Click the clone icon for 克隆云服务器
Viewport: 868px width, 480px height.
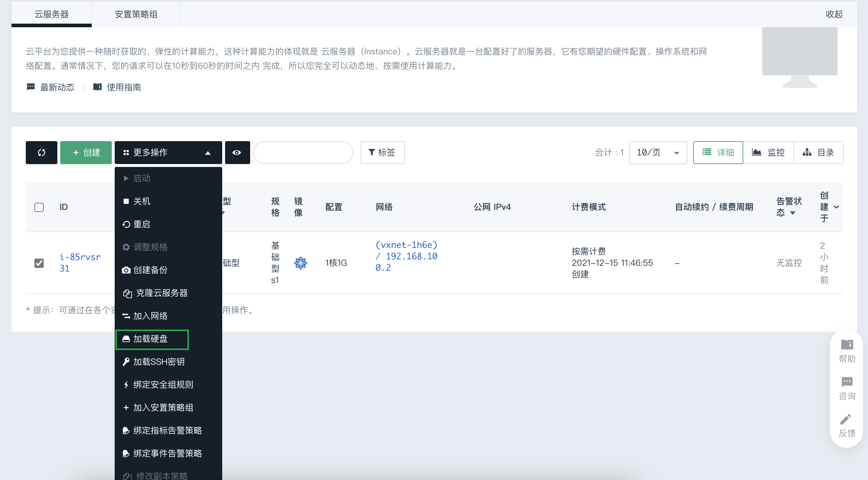click(128, 294)
